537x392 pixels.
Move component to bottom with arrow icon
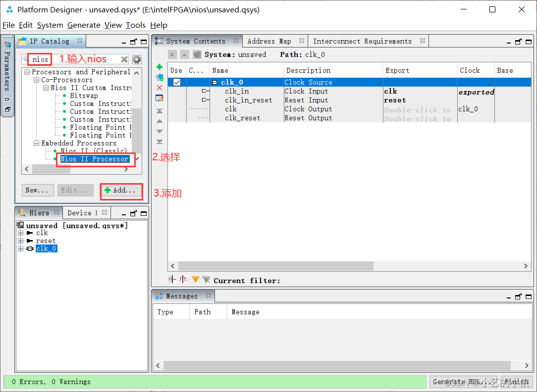159,142
